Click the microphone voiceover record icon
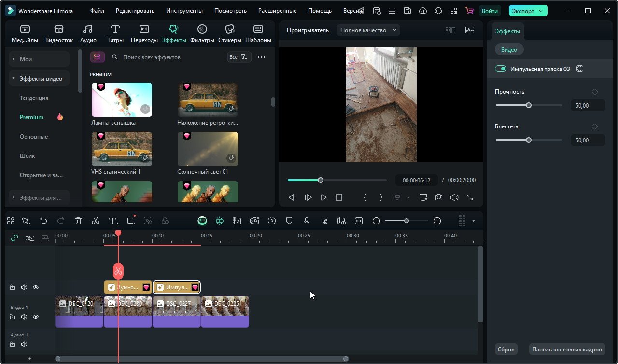This screenshot has width=618, height=364. 307,221
